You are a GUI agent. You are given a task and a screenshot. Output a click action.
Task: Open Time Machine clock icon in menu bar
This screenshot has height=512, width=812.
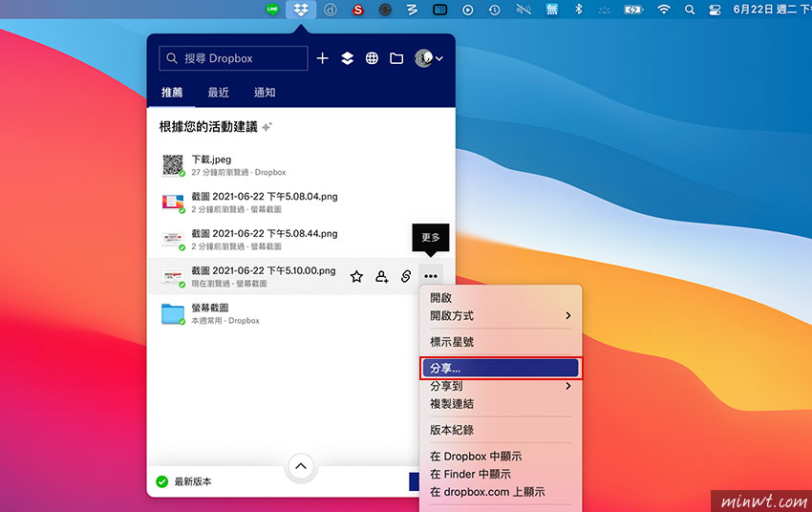495,10
